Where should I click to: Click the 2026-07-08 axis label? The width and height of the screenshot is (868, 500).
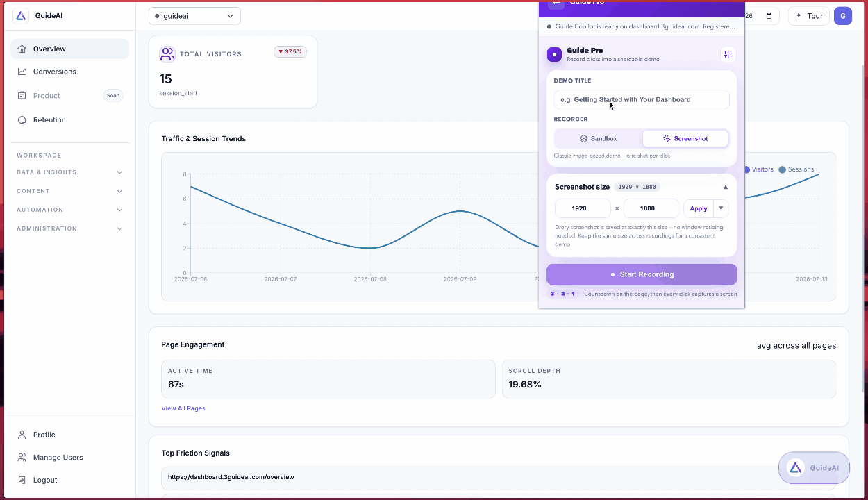pos(370,279)
